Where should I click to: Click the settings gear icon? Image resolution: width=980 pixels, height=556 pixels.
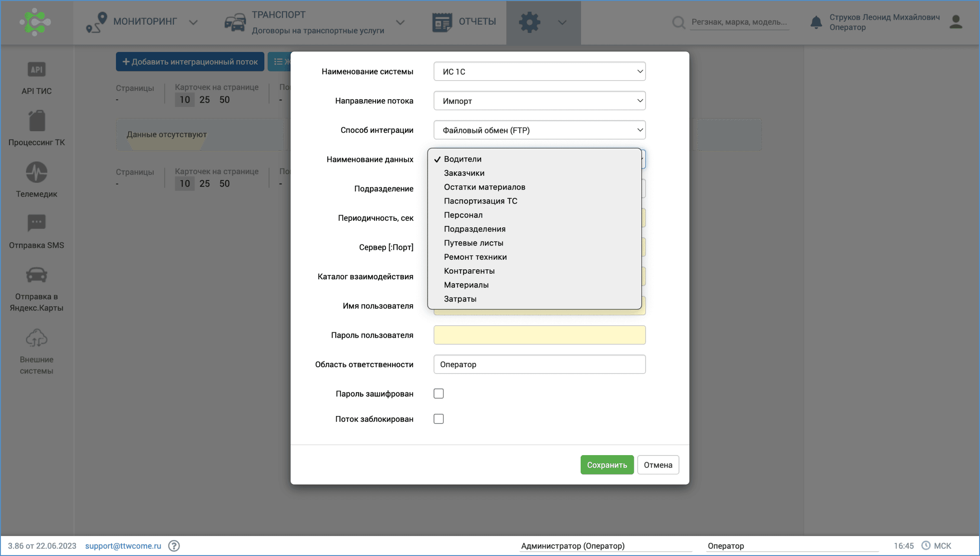click(x=530, y=22)
